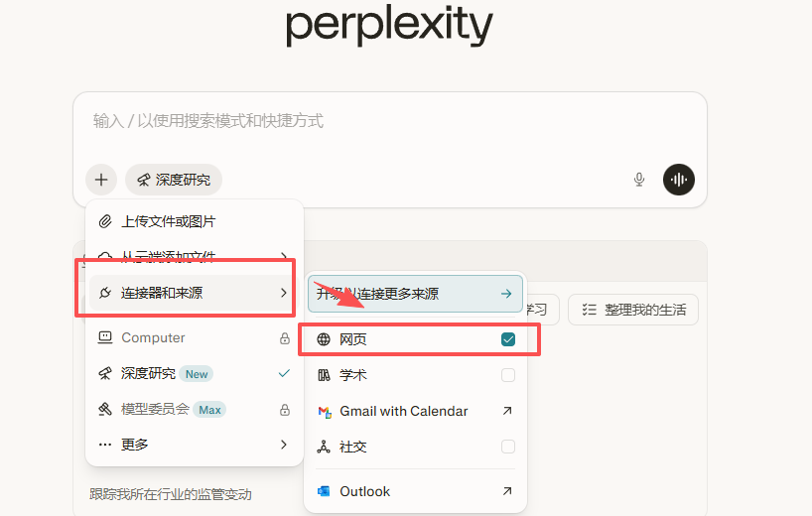Click the 学术 academic books icon
812x516 pixels.
click(324, 375)
